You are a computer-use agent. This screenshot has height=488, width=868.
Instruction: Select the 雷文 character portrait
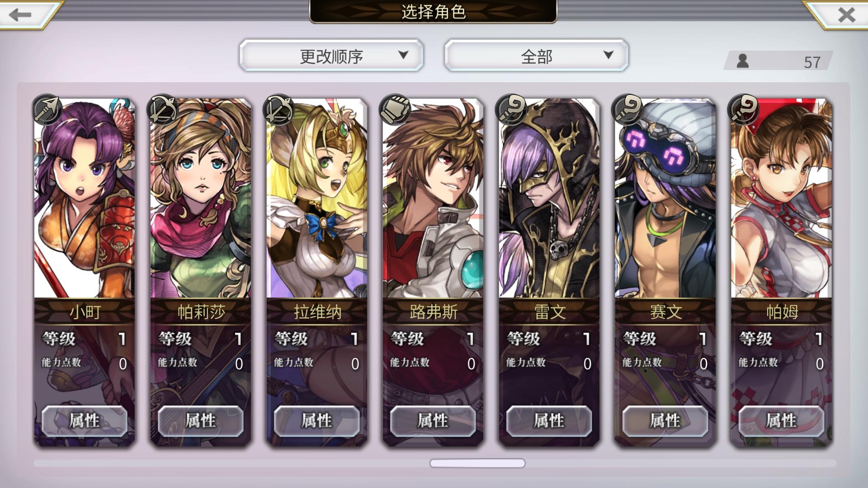pyautogui.click(x=549, y=199)
